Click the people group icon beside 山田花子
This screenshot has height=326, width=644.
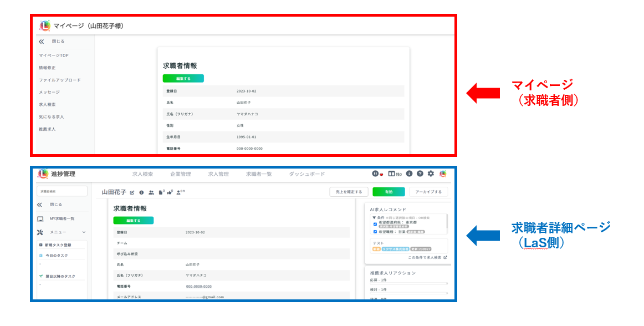(x=151, y=192)
